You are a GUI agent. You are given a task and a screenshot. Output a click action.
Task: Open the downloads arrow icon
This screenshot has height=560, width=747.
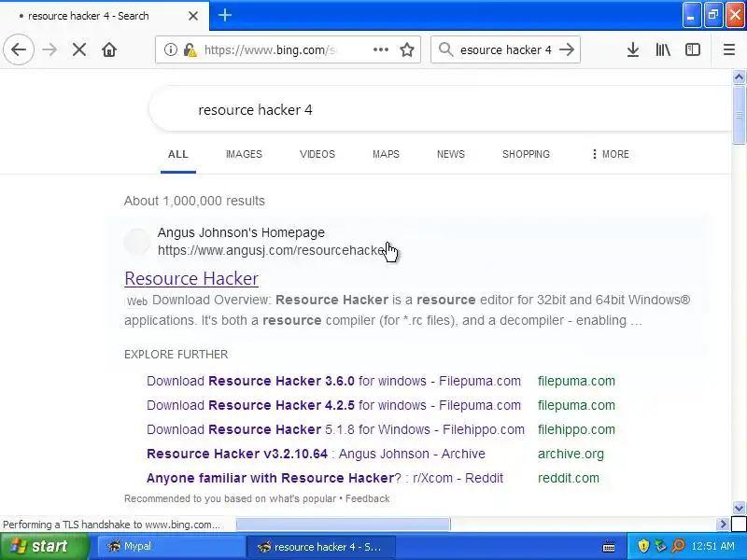tap(633, 49)
